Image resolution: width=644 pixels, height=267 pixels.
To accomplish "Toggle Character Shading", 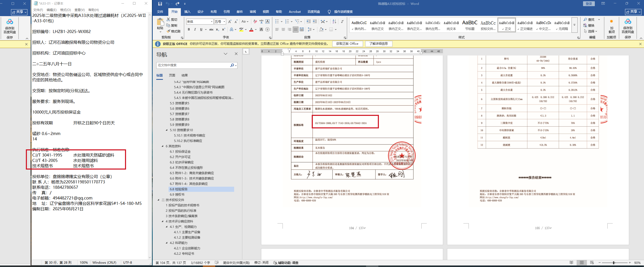I will [261, 29].
